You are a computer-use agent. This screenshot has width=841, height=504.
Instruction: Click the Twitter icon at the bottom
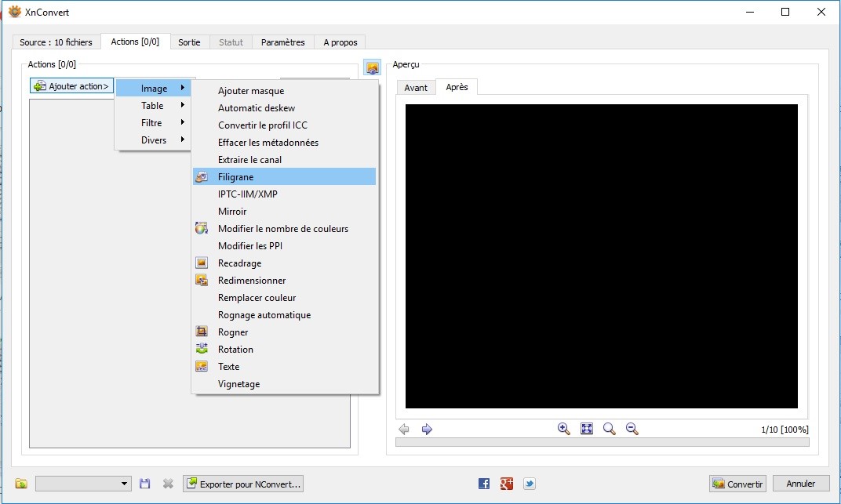(529, 484)
